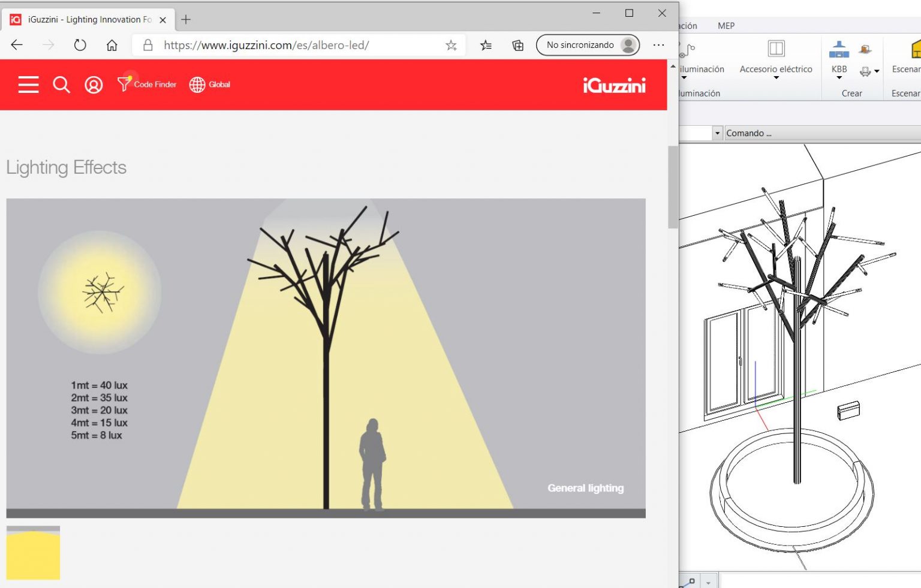Open the browser Collections panel
Screen dimensions: 921x588
tap(518, 45)
